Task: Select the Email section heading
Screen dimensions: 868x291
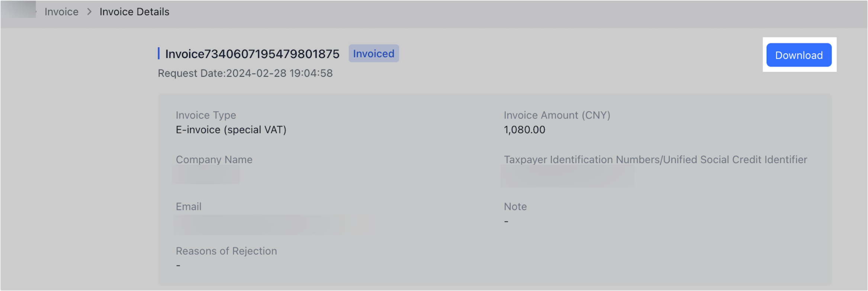Action: 188,207
